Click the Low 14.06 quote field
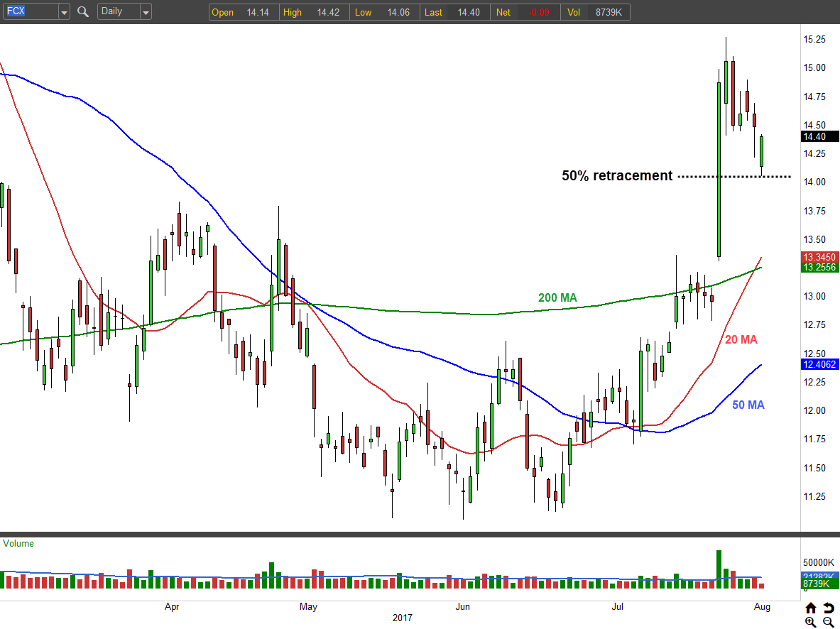The height and width of the screenshot is (629, 840). pos(385,12)
